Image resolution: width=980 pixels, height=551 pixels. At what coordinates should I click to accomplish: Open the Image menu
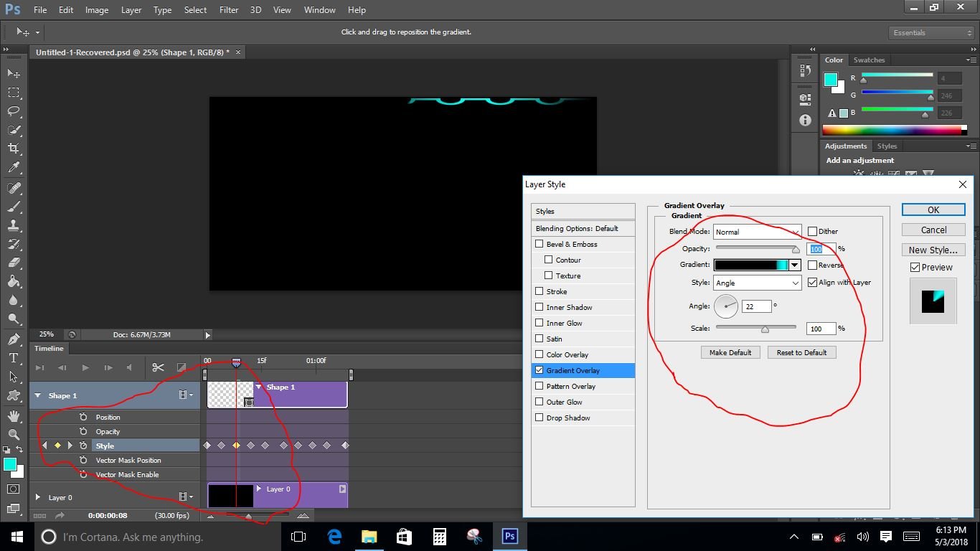[x=97, y=10]
